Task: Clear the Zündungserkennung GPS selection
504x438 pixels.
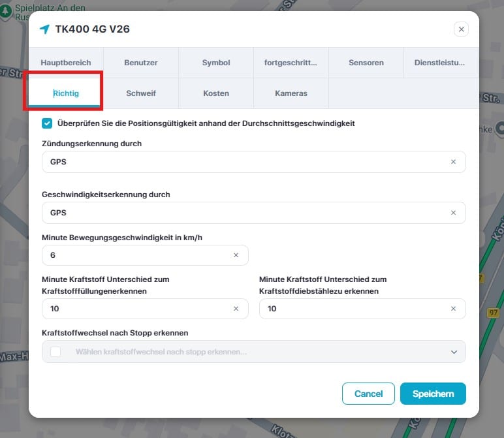Action: pyautogui.click(x=453, y=162)
